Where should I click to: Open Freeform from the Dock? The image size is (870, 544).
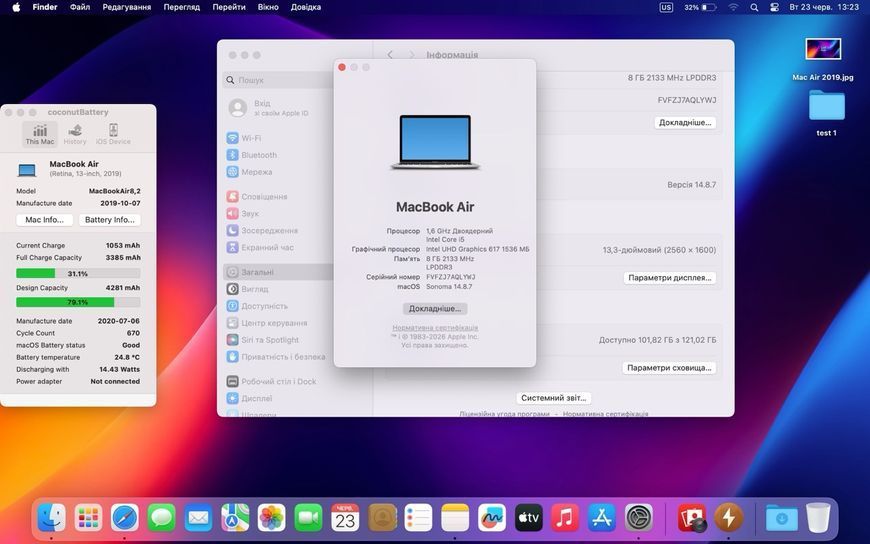tap(492, 518)
